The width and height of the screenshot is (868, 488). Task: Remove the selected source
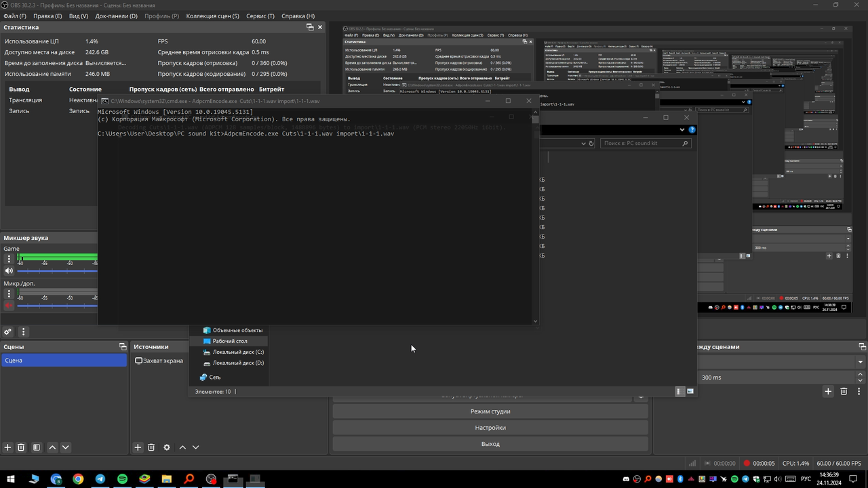(x=151, y=447)
